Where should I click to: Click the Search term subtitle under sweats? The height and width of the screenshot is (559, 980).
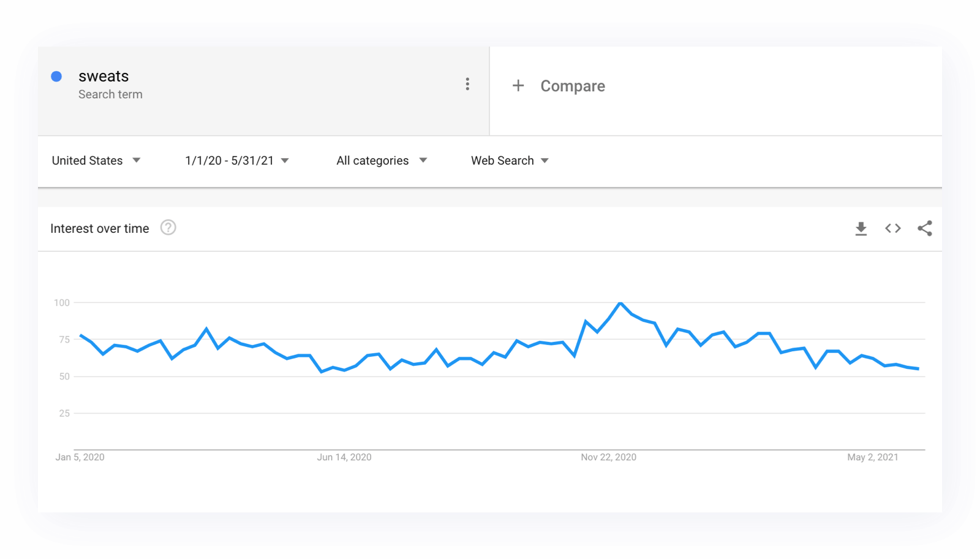(110, 94)
